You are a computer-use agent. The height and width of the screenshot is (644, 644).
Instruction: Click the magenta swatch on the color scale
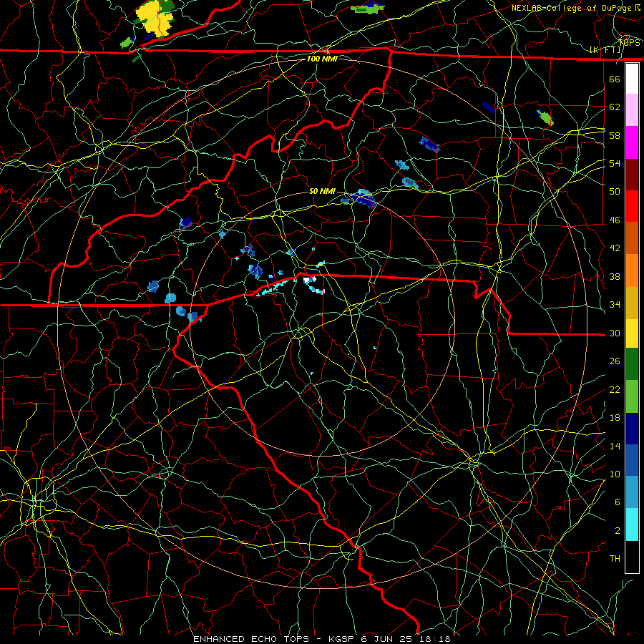coord(632,142)
